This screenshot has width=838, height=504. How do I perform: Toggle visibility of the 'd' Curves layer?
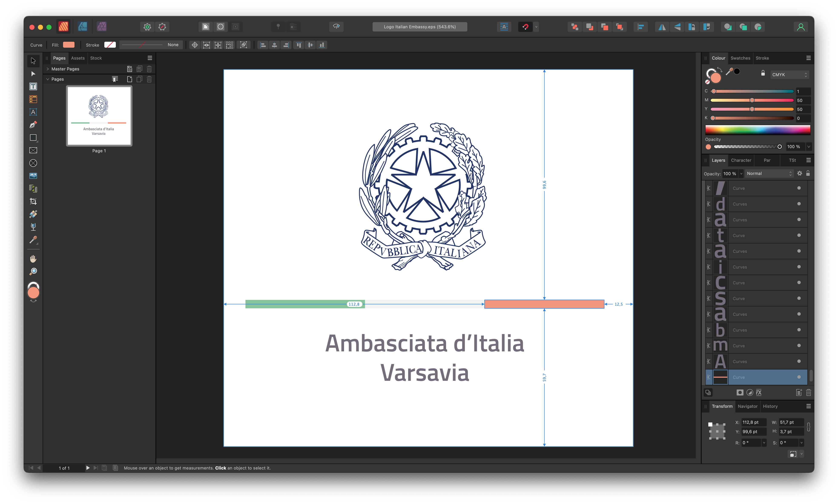pos(799,204)
